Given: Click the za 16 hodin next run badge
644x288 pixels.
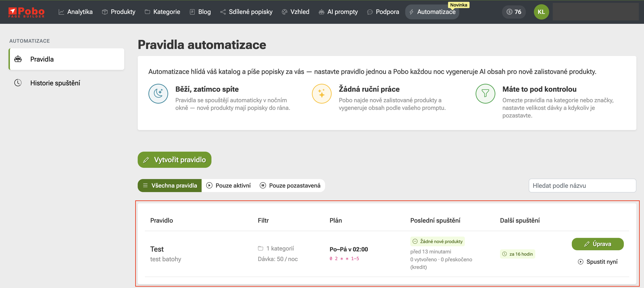Looking at the screenshot, I should [x=517, y=254].
